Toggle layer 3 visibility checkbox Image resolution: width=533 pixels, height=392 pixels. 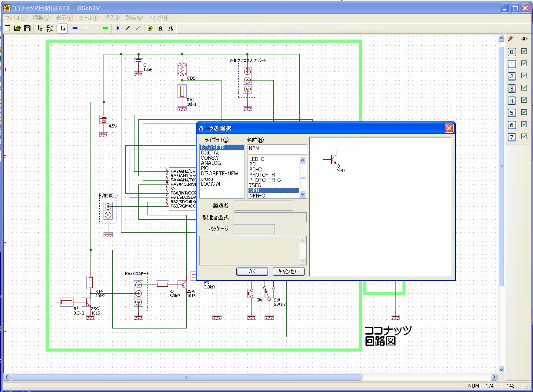click(x=524, y=88)
